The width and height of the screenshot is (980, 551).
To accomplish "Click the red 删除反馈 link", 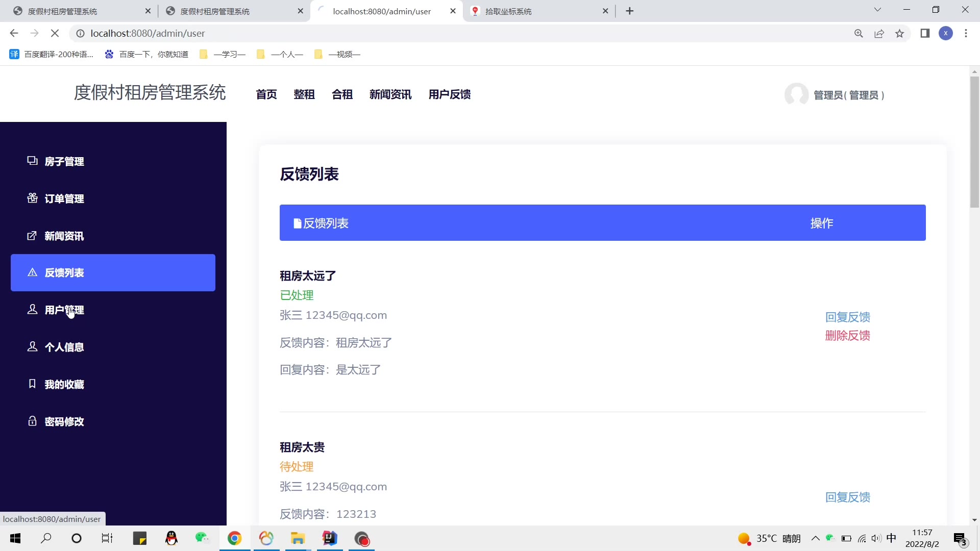I will (847, 335).
